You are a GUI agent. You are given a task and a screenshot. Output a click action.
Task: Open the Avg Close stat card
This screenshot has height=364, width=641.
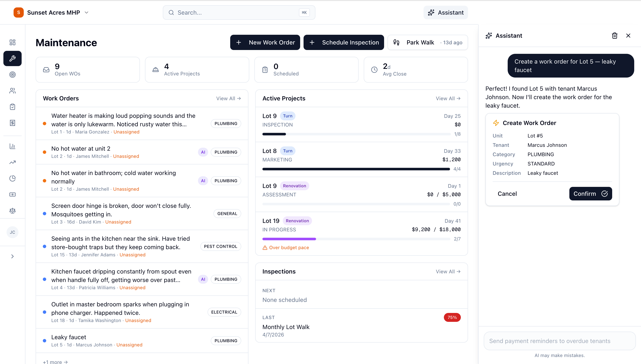[x=416, y=70]
